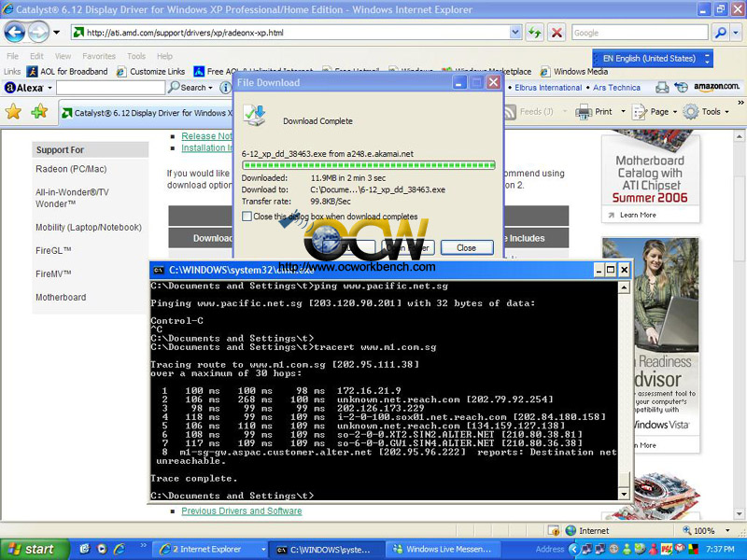This screenshot has height=560, width=747.
Task: Open the Elbrus International link
Action: (548, 88)
